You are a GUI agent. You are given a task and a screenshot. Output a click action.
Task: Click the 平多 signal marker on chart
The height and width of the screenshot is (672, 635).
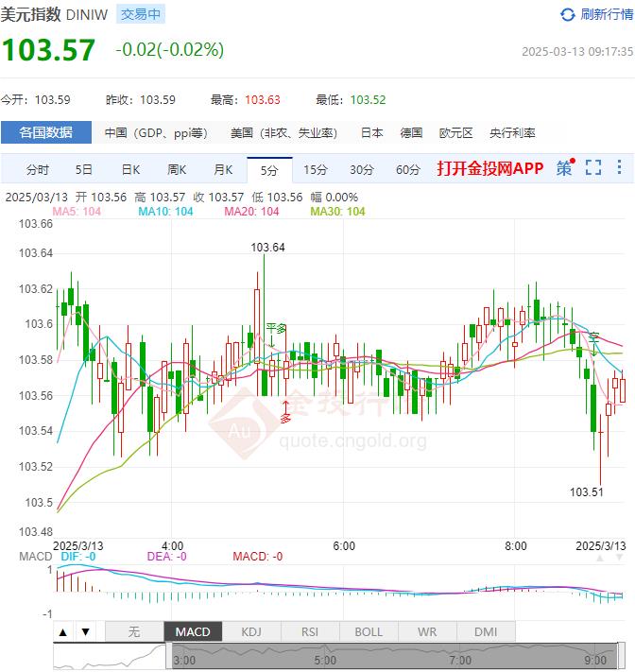coord(276,329)
